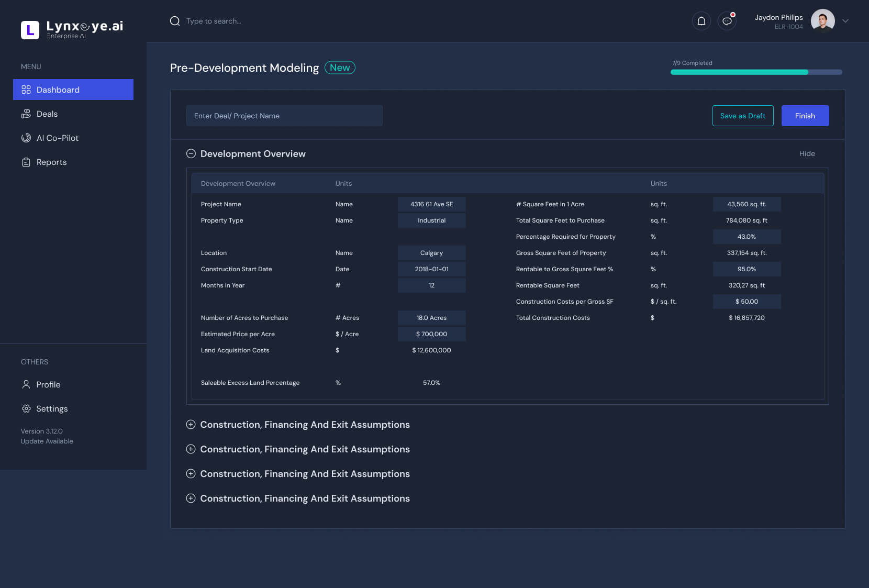Expand the first Construction, Financing And Exit Assumptions
869x588 pixels.
(x=191, y=425)
